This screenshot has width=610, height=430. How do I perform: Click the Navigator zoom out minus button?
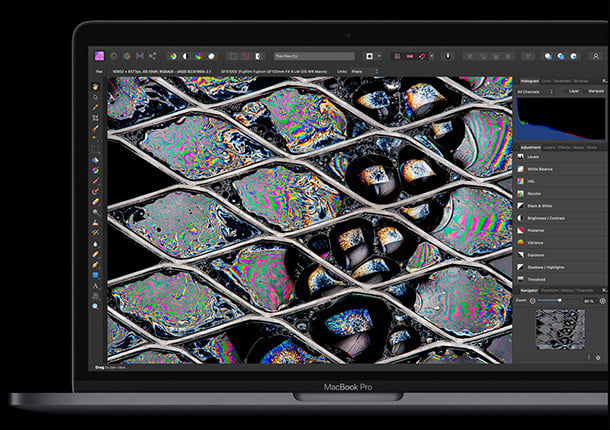click(533, 300)
